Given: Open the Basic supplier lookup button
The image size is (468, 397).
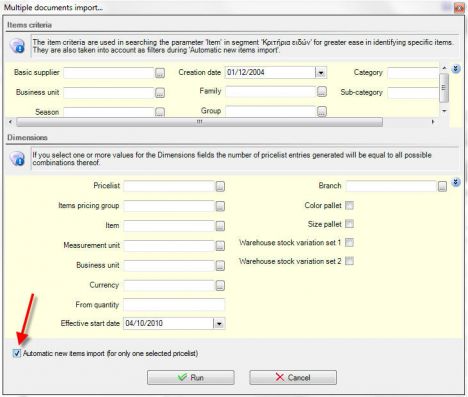Looking at the screenshot, I should point(160,73).
